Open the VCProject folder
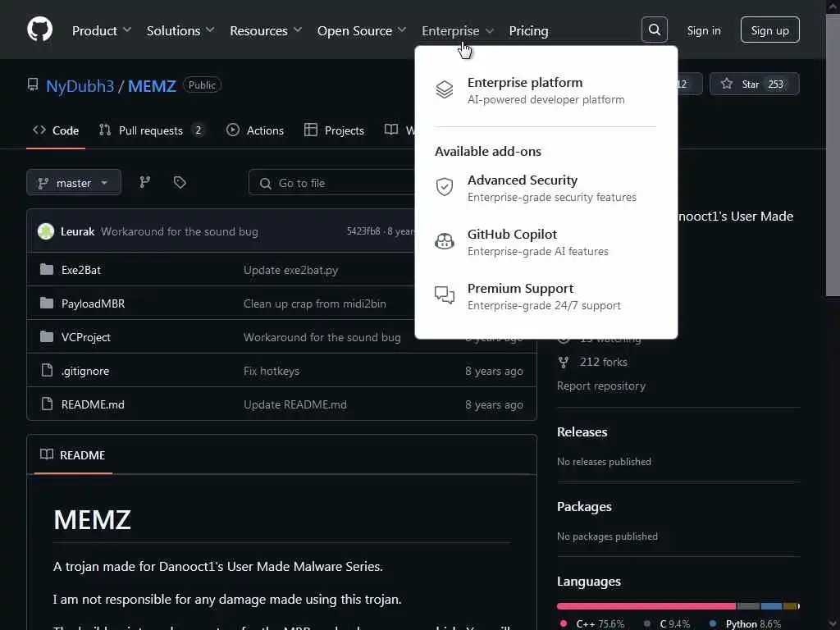Viewport: 840px width, 630px height. click(85, 337)
